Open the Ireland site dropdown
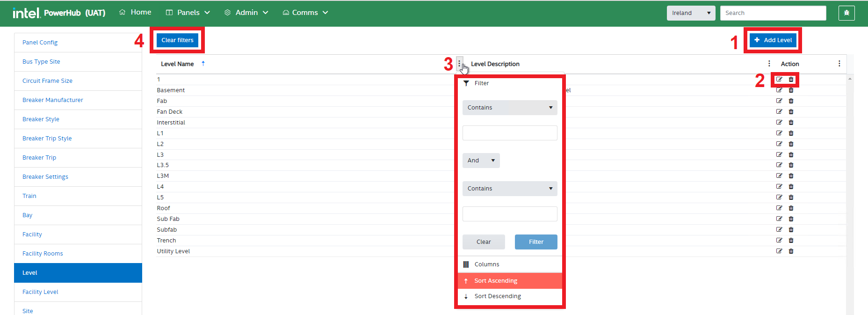Viewport: 868px width, 315px height. pyautogui.click(x=691, y=13)
